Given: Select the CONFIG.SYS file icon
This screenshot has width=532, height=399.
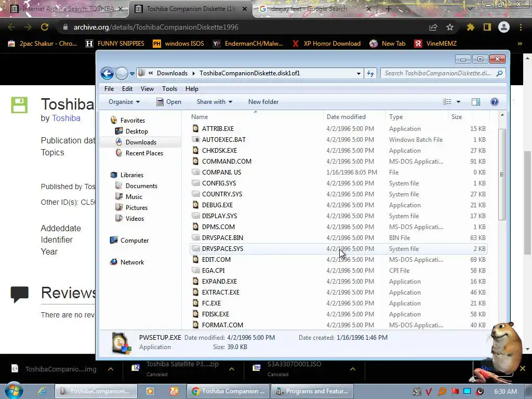Looking at the screenshot, I should [195, 183].
